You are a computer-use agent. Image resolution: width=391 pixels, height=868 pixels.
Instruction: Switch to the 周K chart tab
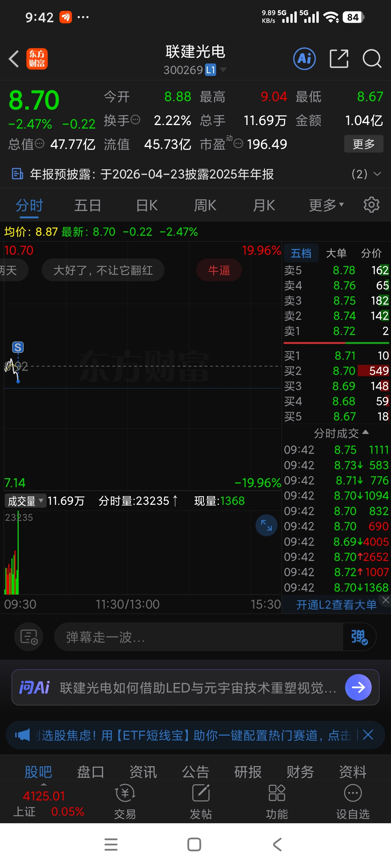(x=205, y=205)
